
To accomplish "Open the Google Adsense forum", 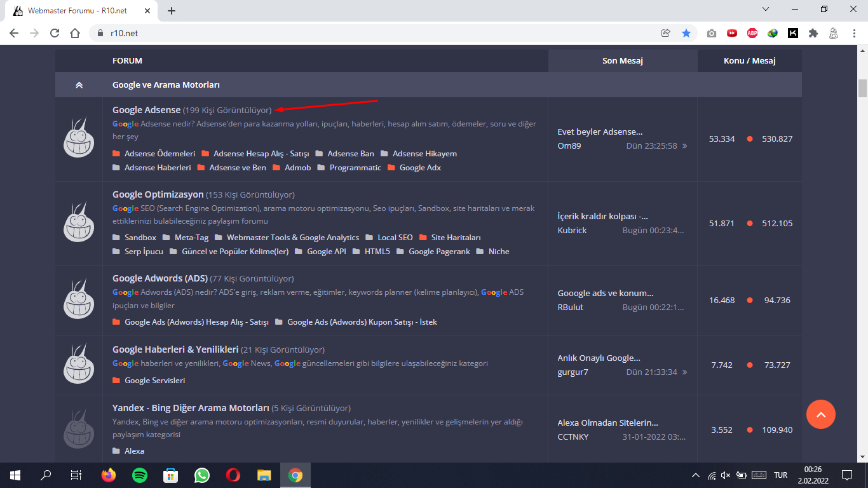I will 147,110.
